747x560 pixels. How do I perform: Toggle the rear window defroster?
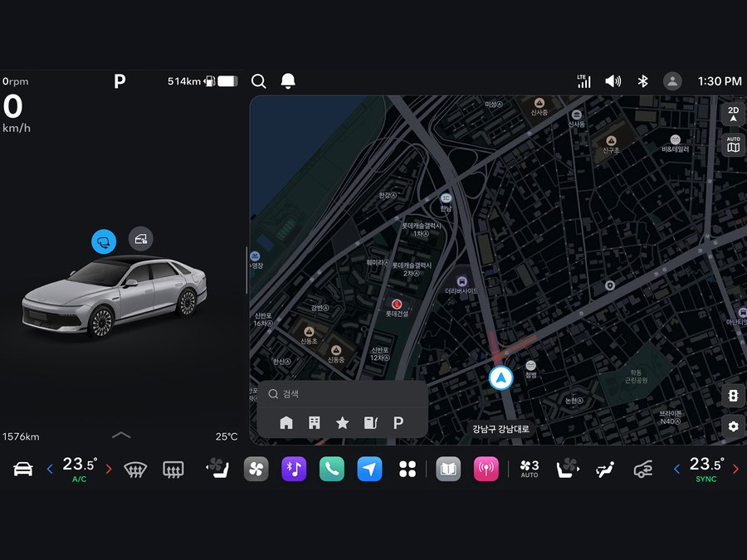click(x=173, y=470)
